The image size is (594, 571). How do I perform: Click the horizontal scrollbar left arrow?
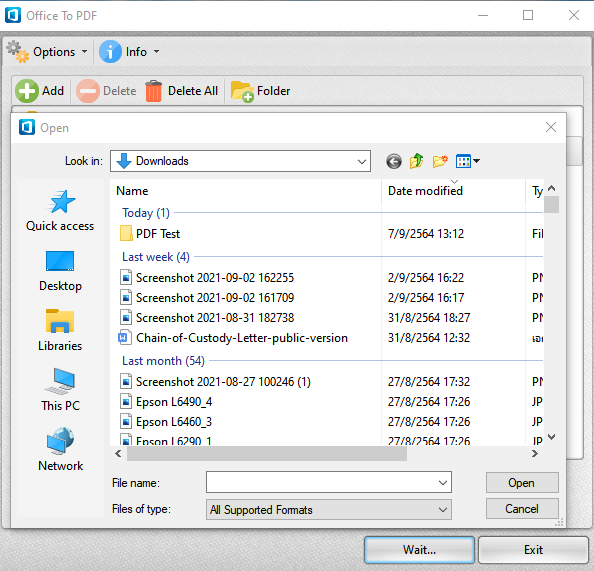pyautogui.click(x=118, y=454)
